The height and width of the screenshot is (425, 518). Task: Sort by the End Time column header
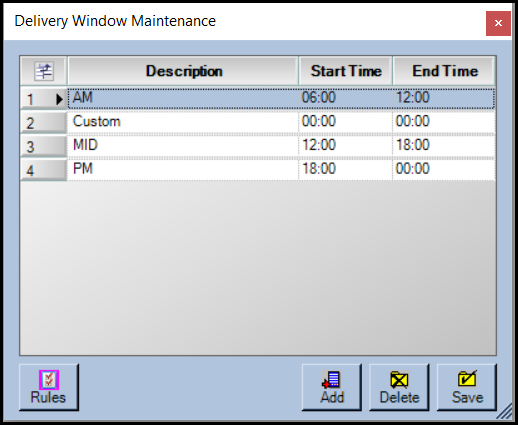pos(444,71)
